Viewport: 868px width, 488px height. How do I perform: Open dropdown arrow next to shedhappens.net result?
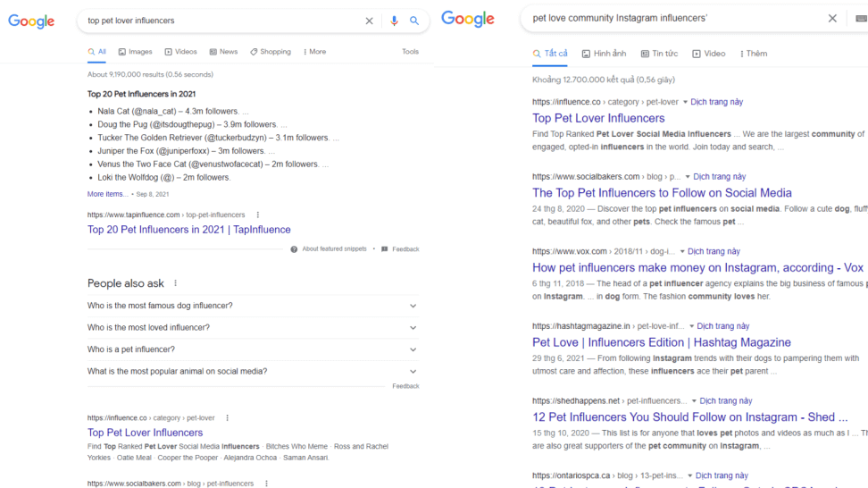coord(694,401)
